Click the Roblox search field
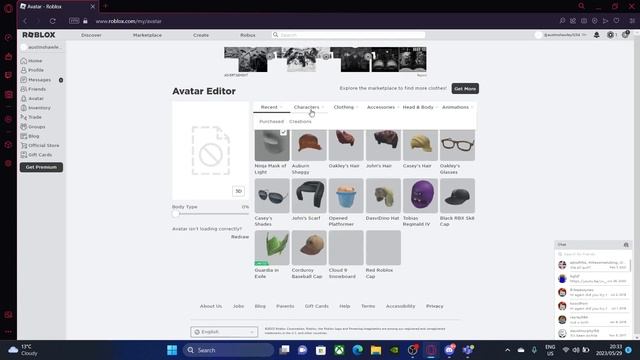Viewport: 640px width, 360px height. click(x=349, y=35)
